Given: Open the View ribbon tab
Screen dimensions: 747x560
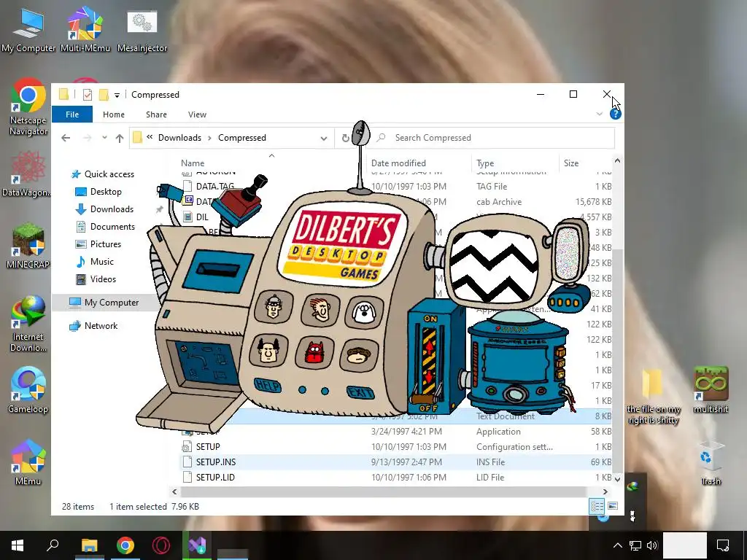Looking at the screenshot, I should click(x=197, y=114).
